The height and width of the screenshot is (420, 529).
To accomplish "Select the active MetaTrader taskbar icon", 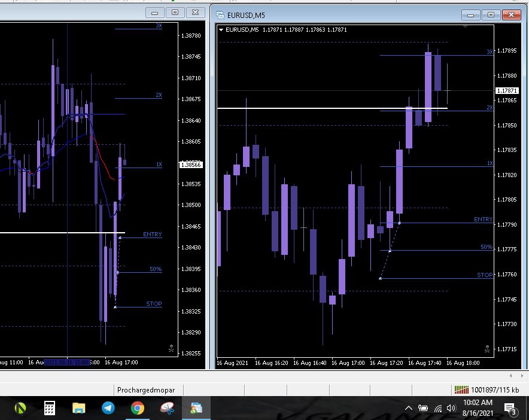I will tap(196, 408).
